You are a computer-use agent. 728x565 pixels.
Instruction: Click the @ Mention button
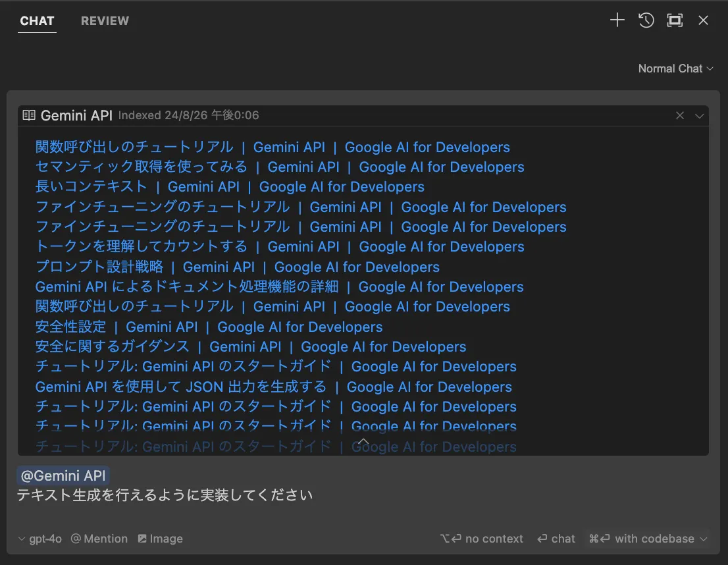(x=99, y=539)
